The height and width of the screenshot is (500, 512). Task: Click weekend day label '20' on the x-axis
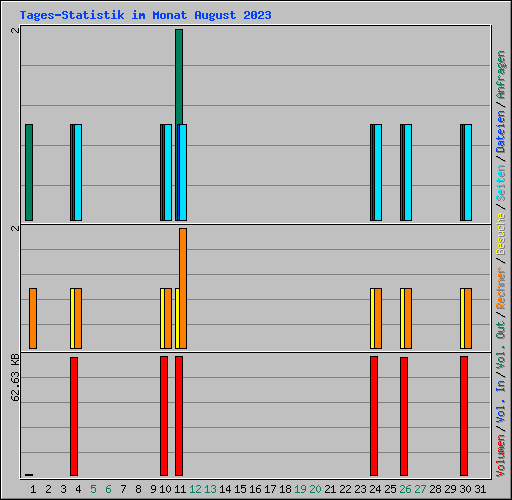pyautogui.click(x=315, y=489)
